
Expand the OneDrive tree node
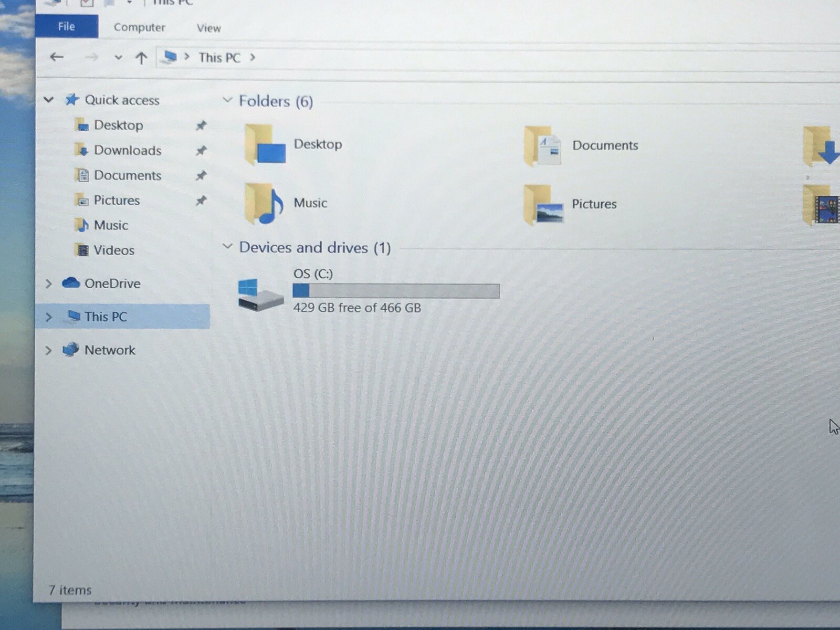(49, 284)
